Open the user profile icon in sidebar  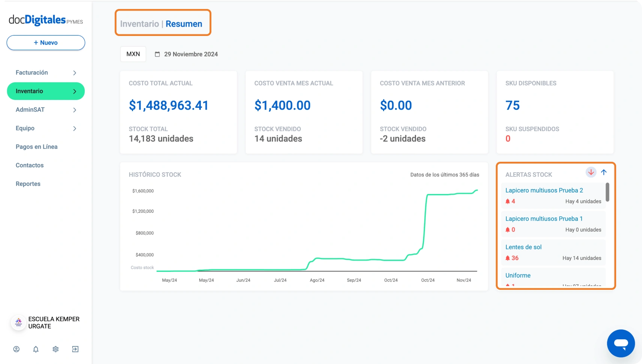click(x=16, y=349)
